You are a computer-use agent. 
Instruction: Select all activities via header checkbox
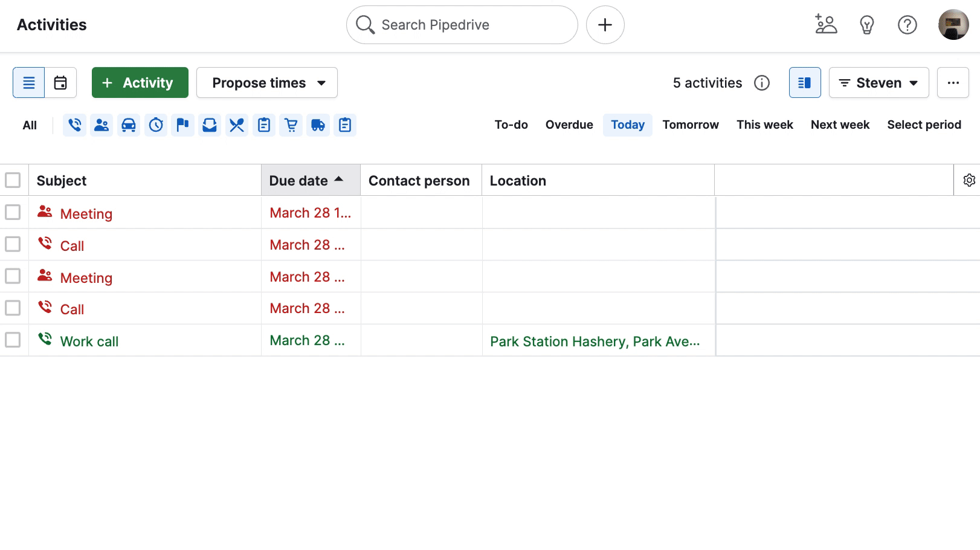(13, 180)
